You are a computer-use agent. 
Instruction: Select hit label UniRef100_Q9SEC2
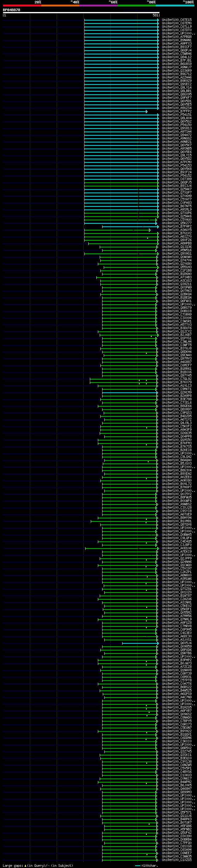coord(177,84)
